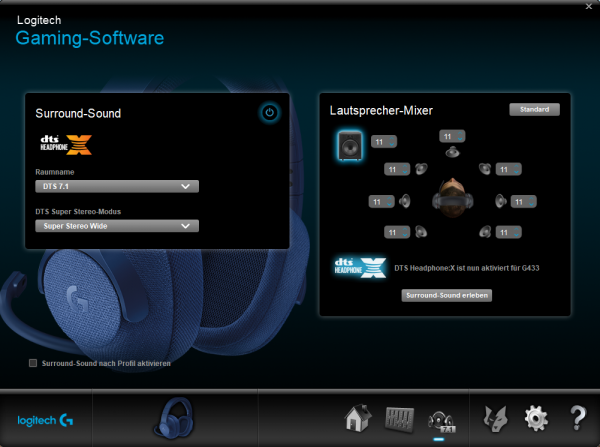The width and height of the screenshot is (600, 447).
Task: Adjust the subwoofer volume stepper
Action: tap(384, 142)
